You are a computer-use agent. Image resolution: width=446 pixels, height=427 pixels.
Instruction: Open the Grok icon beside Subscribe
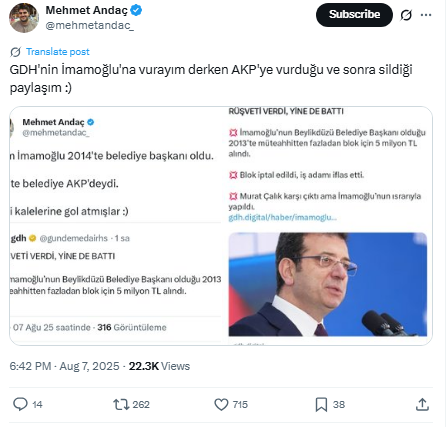point(406,15)
